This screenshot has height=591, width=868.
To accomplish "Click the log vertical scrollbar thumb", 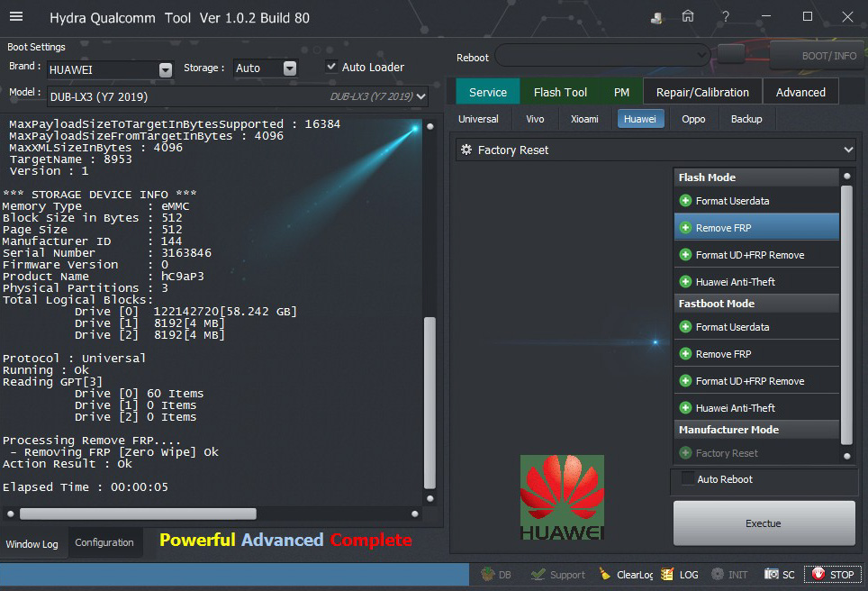I will click(x=429, y=403).
